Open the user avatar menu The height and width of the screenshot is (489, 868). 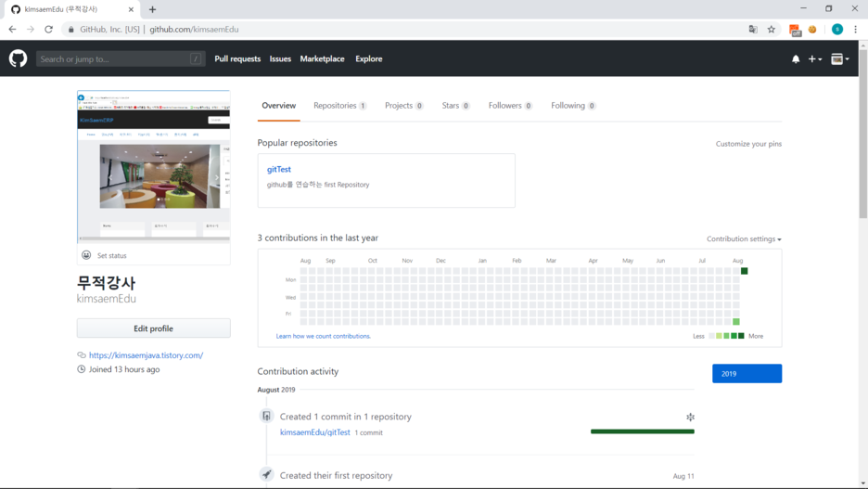(x=840, y=59)
